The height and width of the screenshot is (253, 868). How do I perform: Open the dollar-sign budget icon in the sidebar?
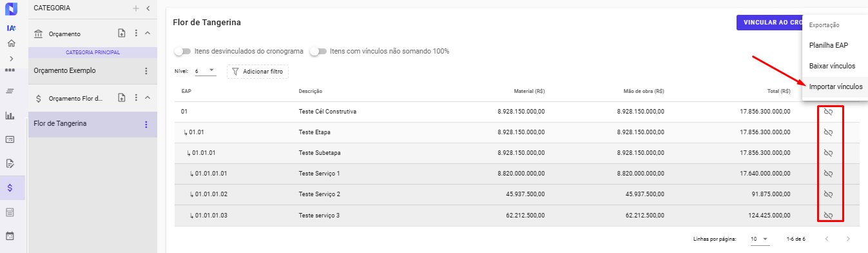10,188
